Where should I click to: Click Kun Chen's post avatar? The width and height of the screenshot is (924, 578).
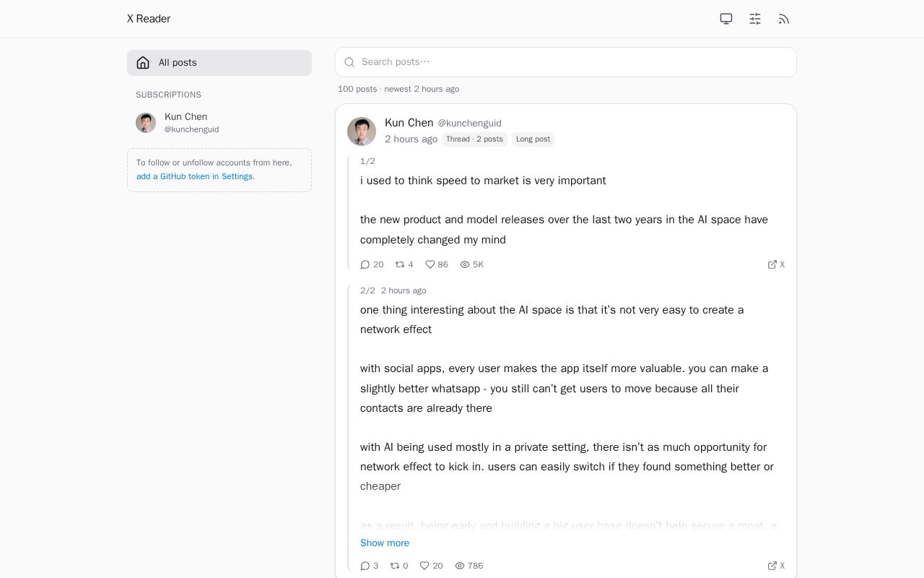362,131
